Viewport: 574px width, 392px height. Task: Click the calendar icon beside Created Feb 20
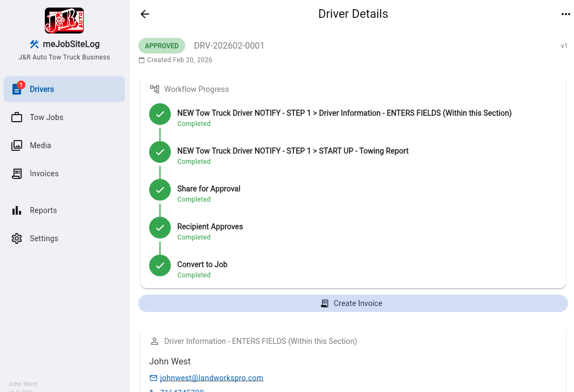point(143,60)
